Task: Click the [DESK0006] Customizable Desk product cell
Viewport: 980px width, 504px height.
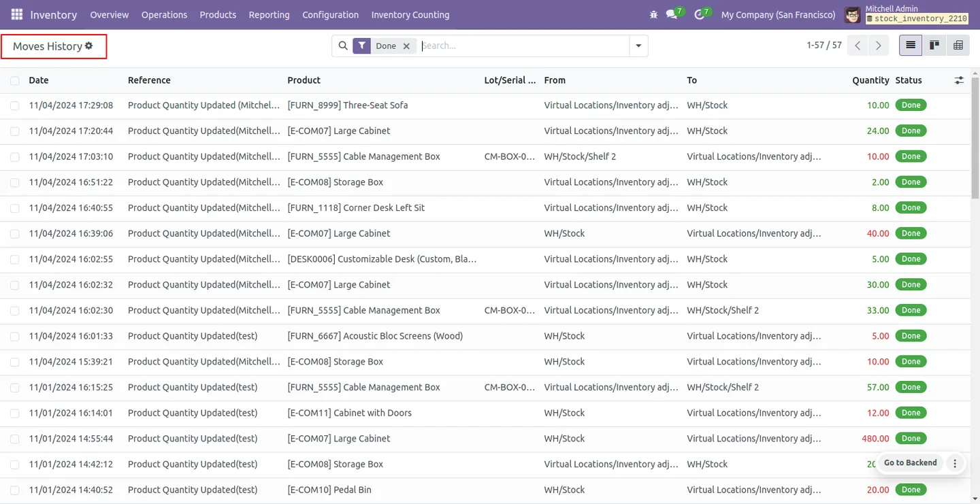Action: [x=382, y=259]
